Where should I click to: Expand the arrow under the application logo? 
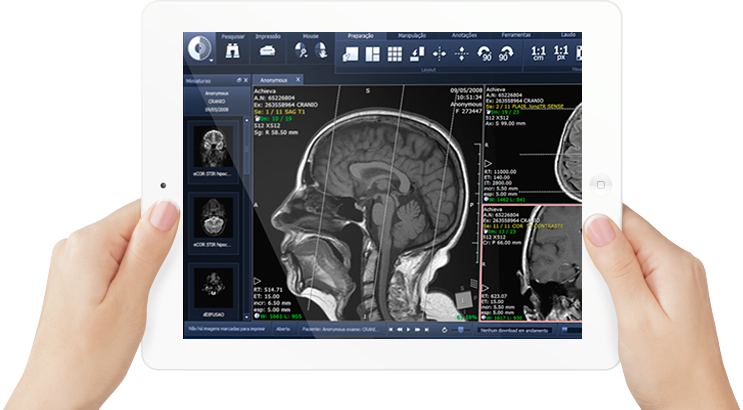pyautogui.click(x=211, y=61)
